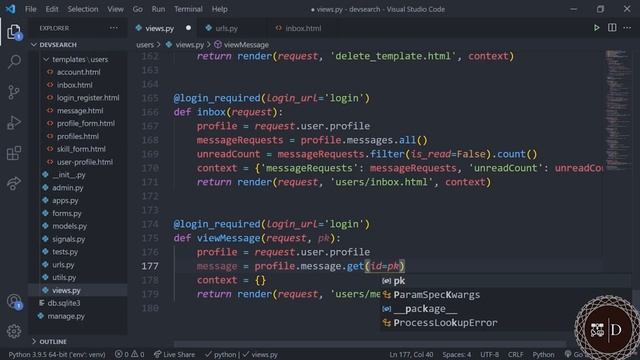
Task: Open profile_form.html file
Action: (86, 123)
